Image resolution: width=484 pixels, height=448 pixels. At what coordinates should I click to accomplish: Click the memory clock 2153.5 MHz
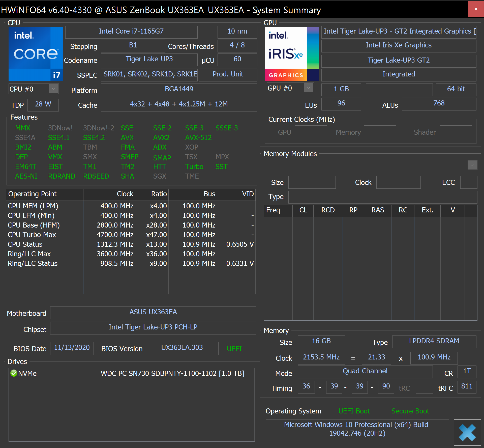321,357
